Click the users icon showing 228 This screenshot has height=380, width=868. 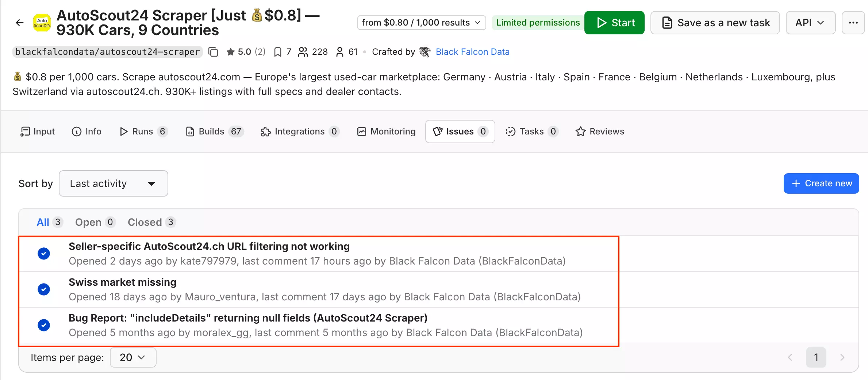(x=303, y=52)
